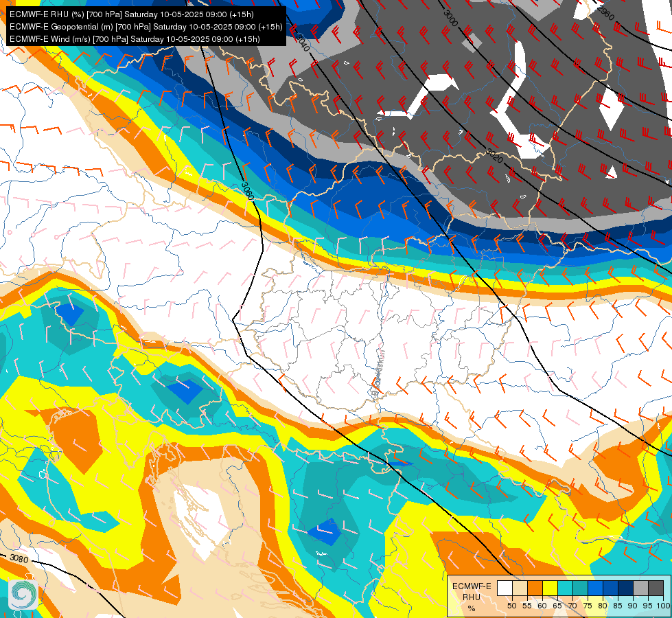
Task: Click the legend scale value 100
Action: 663,606
